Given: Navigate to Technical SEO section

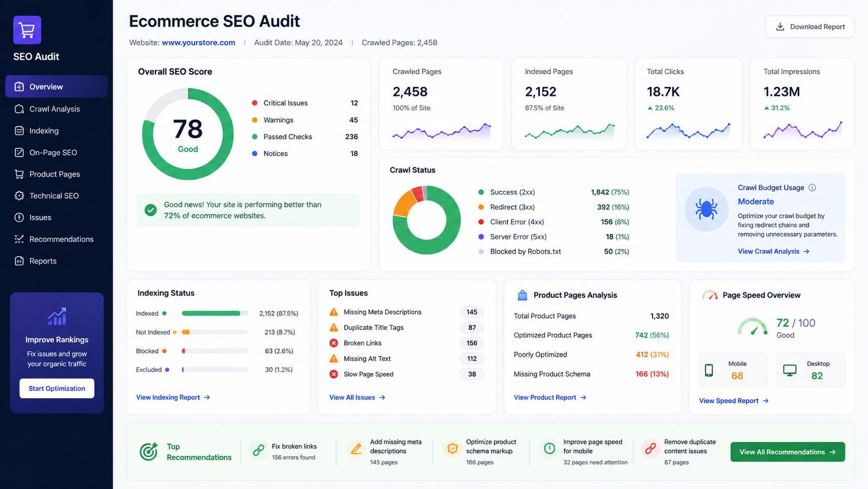Looking at the screenshot, I should tap(57, 195).
